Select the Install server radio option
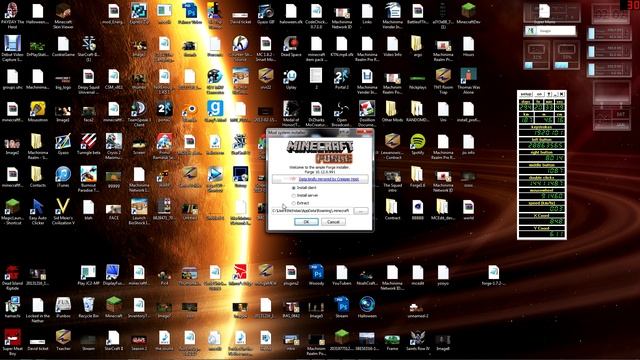640x360 pixels. (x=305, y=196)
